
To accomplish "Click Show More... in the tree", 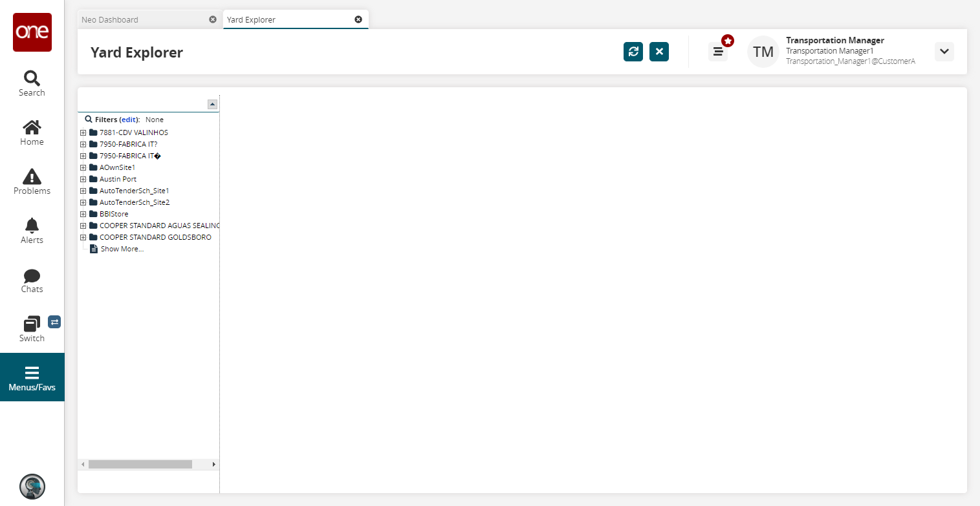I will coord(122,249).
